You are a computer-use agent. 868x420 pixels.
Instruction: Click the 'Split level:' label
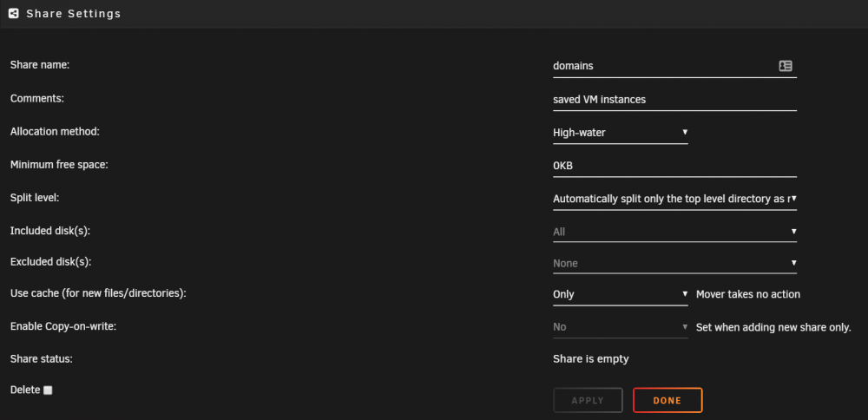point(35,198)
